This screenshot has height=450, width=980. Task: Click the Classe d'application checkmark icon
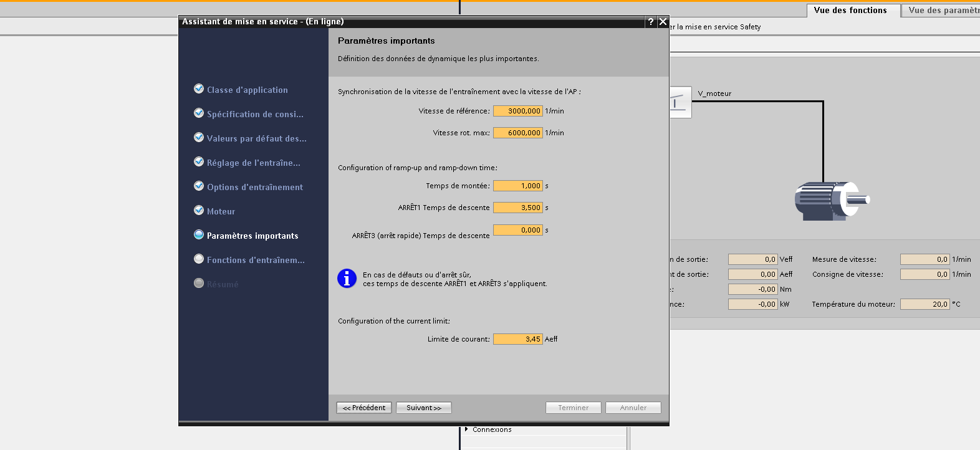click(x=199, y=89)
